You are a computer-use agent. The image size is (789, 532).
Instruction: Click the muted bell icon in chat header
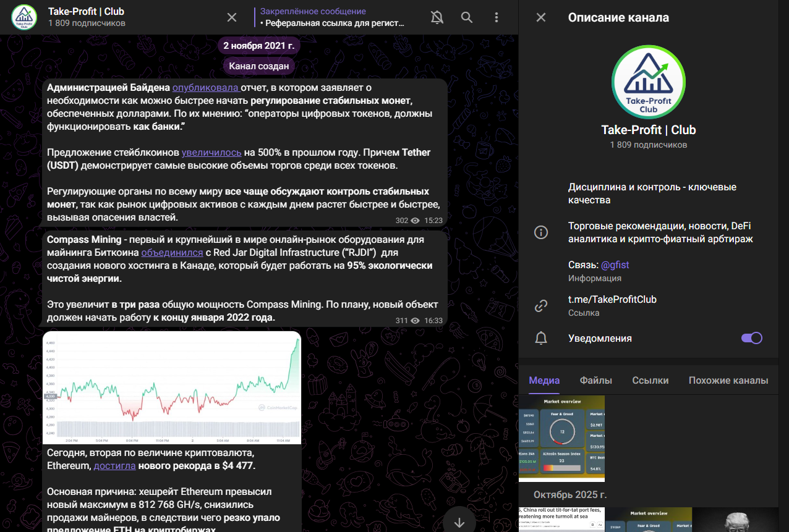pos(437,17)
